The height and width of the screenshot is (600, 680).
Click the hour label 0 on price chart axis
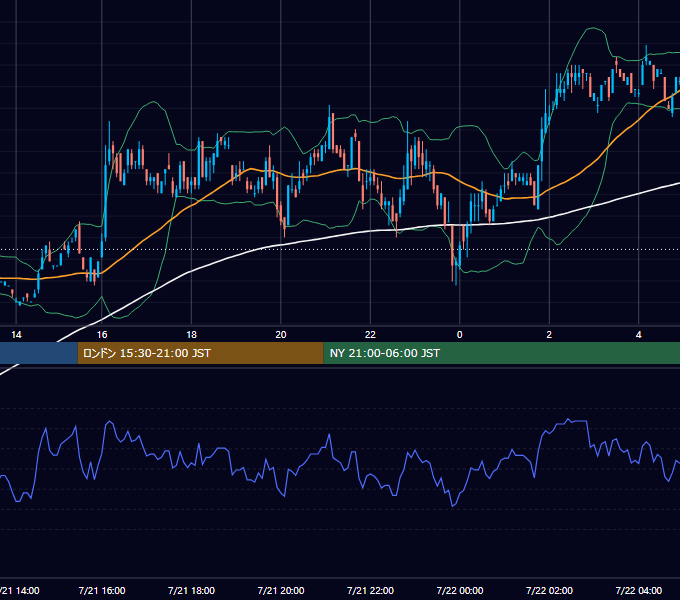(460, 335)
